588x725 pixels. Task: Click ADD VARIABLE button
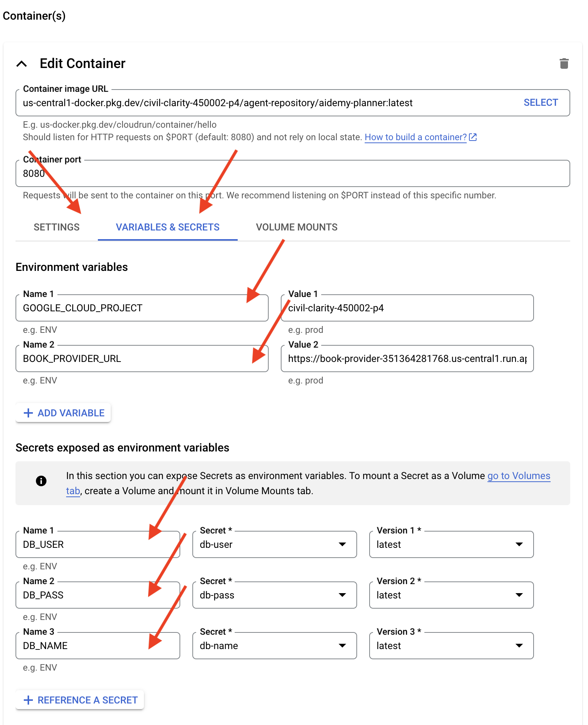click(x=63, y=413)
